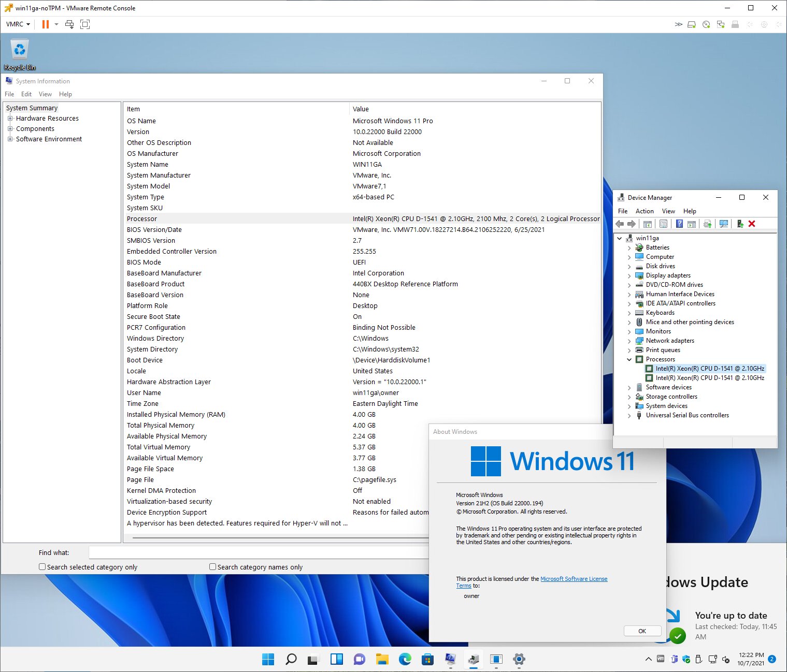Click the VMRC USB device icon
Image resolution: width=787 pixels, height=672 pixels.
tap(735, 24)
